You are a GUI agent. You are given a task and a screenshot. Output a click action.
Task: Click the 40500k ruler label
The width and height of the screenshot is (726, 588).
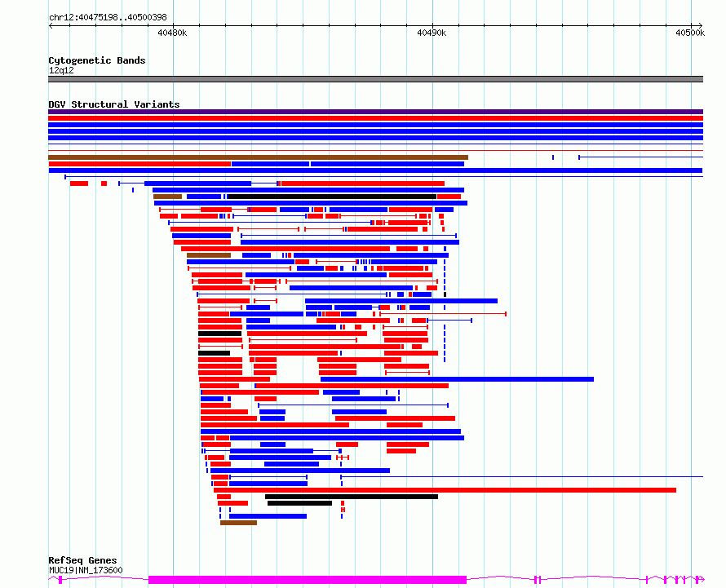(690, 33)
